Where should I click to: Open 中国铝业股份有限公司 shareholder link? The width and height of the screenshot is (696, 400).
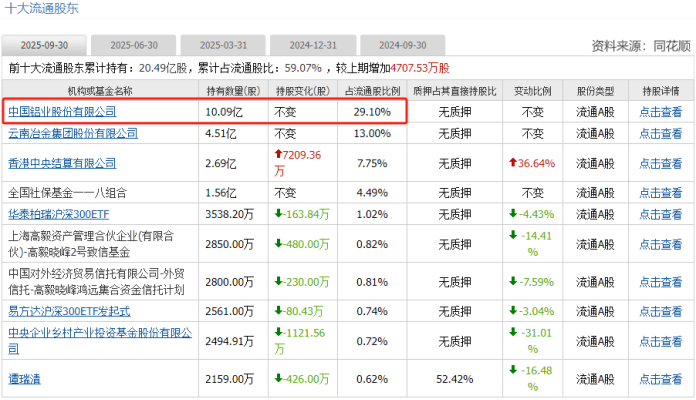tap(62, 112)
